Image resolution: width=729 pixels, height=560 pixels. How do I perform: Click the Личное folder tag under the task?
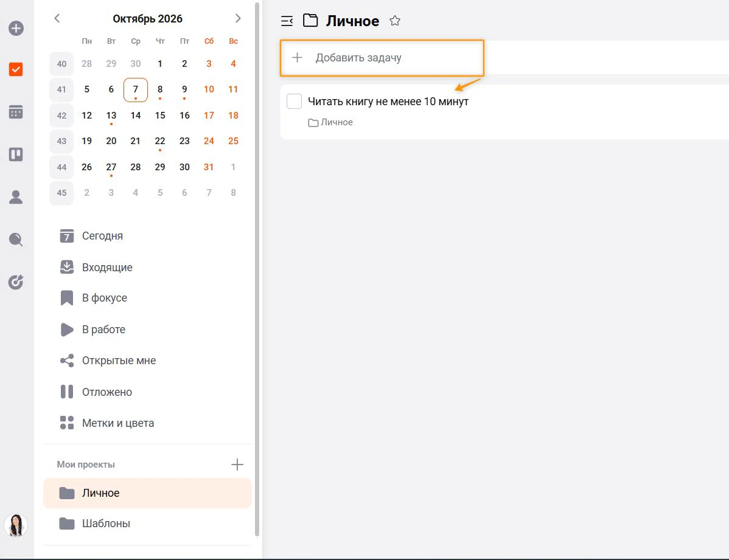(330, 123)
